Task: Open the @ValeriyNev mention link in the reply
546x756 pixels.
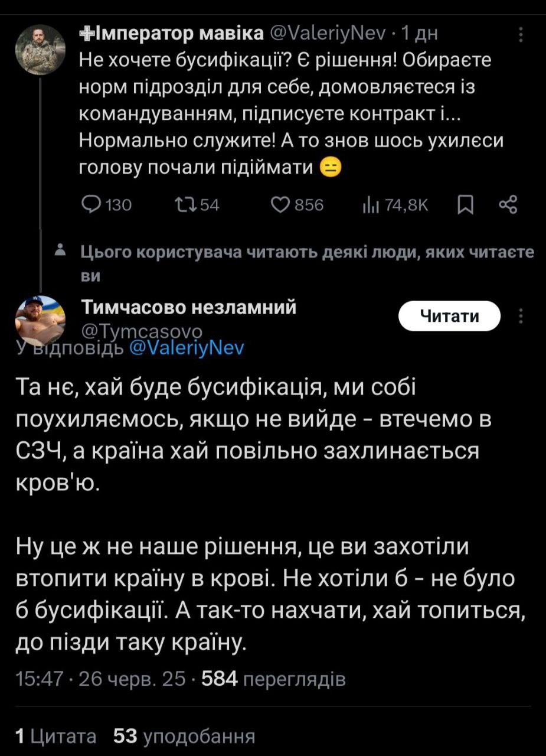Action: click(x=185, y=347)
